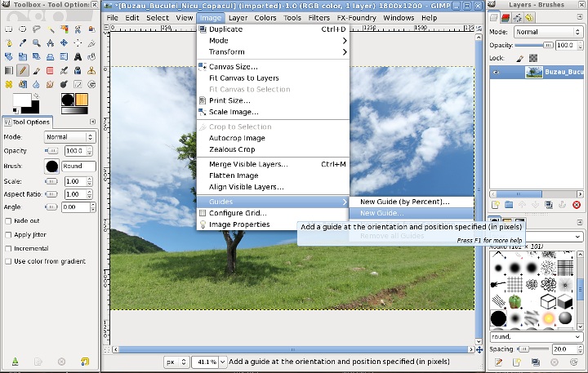588x373 pixels.
Task: Open the Tool Options tab menu arrow
Action: pyautogui.click(x=92, y=122)
